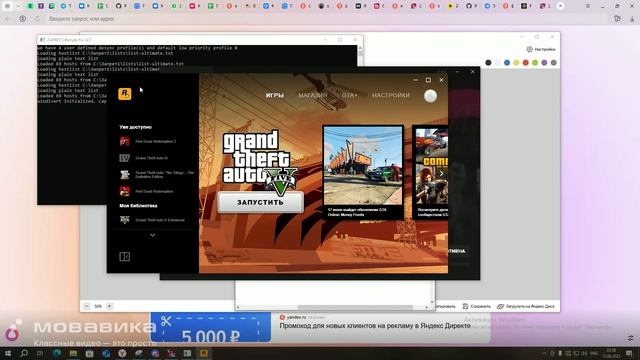Open the МАГАЗИН tab
This screenshot has height=360, width=640.
click(313, 95)
